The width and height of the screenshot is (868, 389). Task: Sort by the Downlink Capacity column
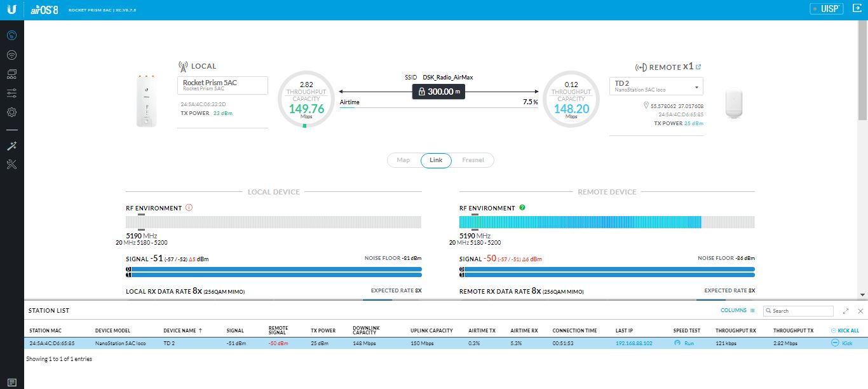pyautogui.click(x=366, y=331)
